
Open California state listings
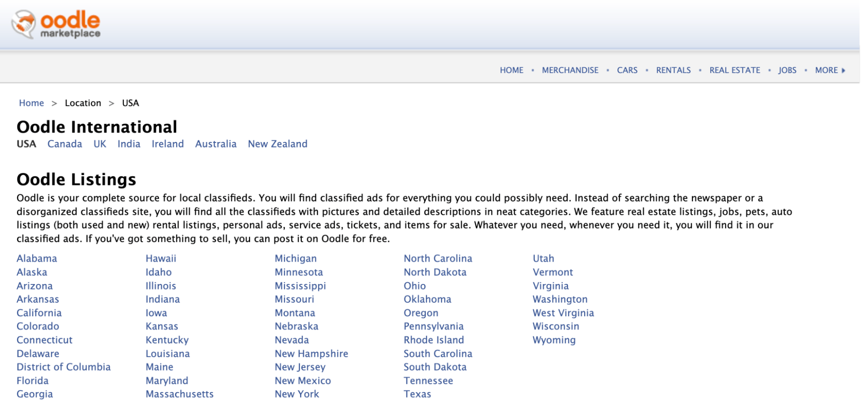point(39,313)
